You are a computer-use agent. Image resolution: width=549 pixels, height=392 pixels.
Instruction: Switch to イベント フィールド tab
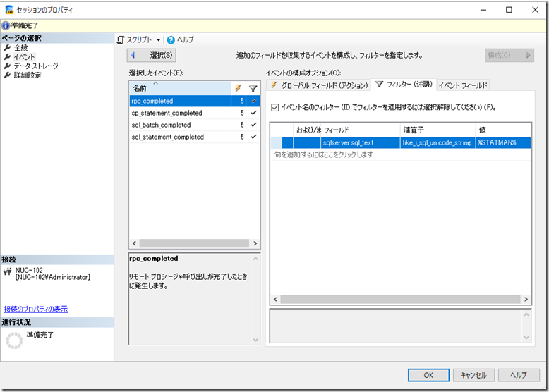(462, 85)
